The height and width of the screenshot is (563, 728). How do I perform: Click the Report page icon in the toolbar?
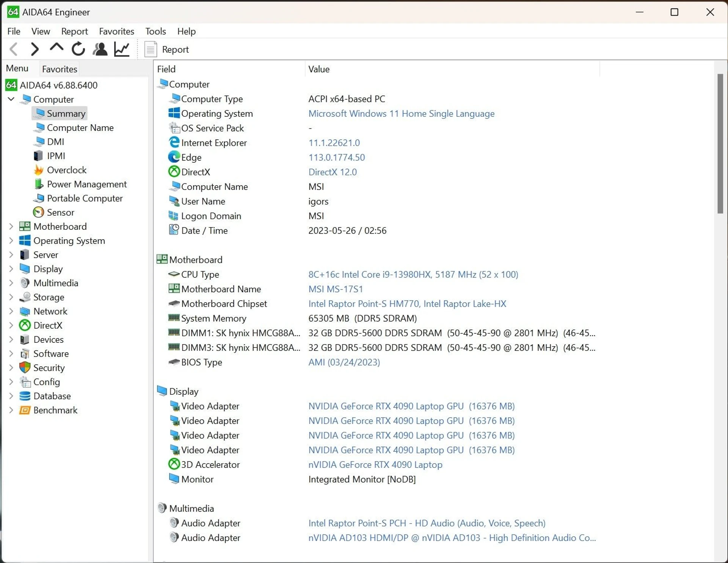click(x=151, y=49)
